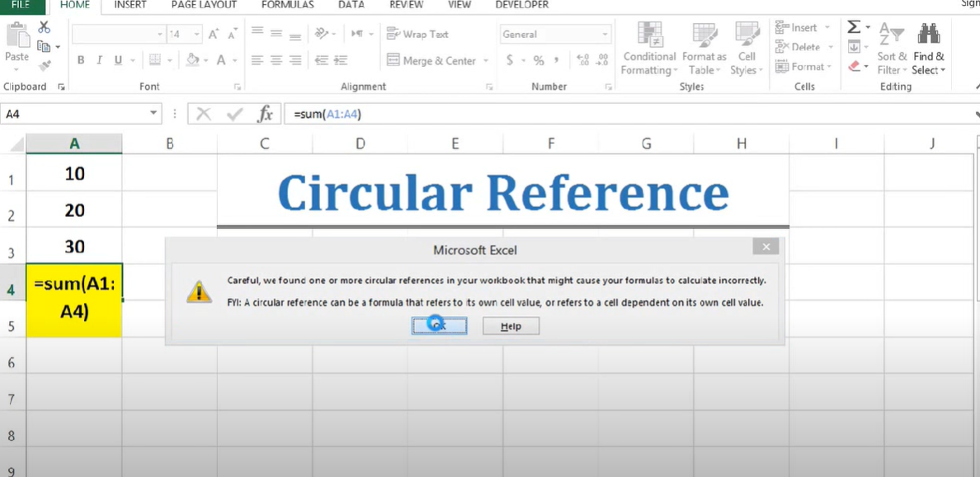Toggle Italic formatting
Screen dimensions: 980x477
coord(99,60)
